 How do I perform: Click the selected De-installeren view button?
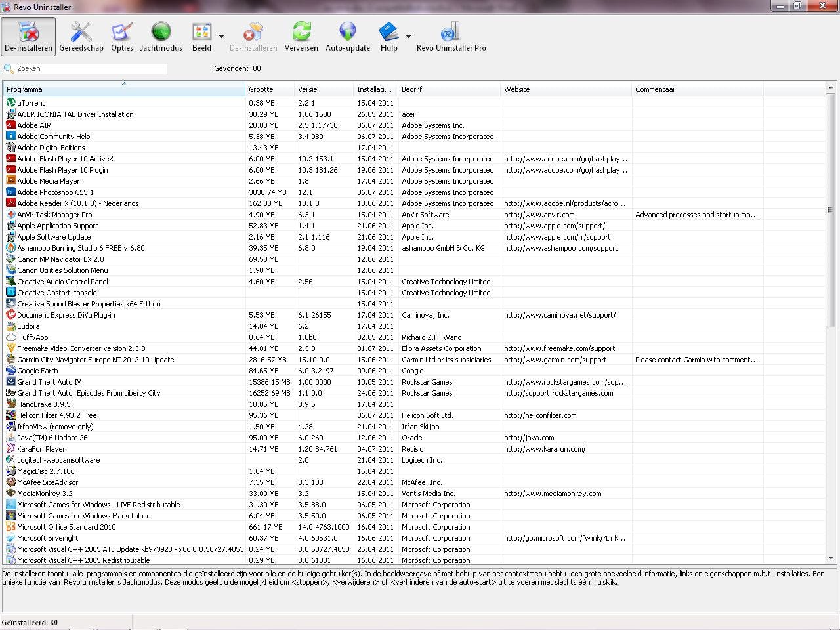point(28,37)
